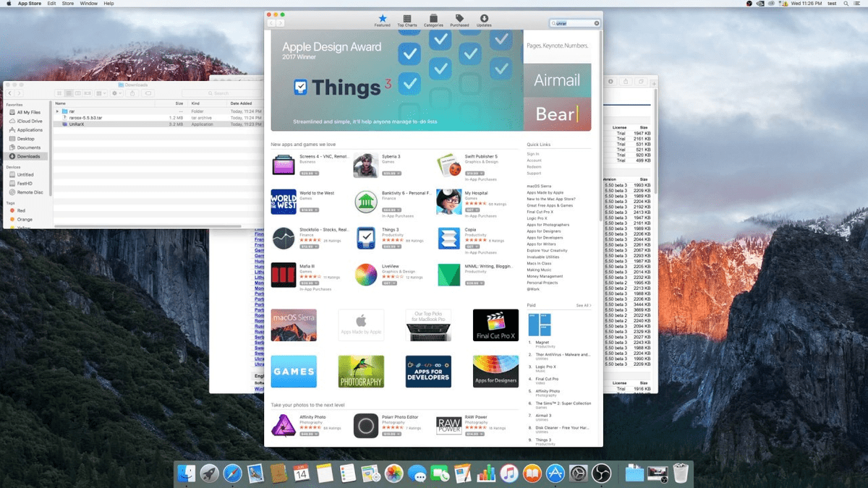Switch Finder to icon view
The width and height of the screenshot is (868, 488).
tap(59, 93)
